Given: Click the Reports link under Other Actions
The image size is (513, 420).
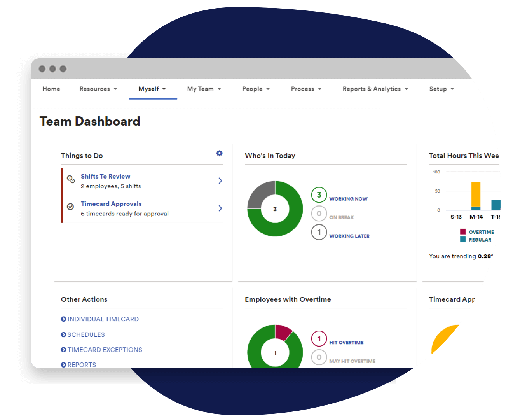Looking at the screenshot, I should coord(82,364).
